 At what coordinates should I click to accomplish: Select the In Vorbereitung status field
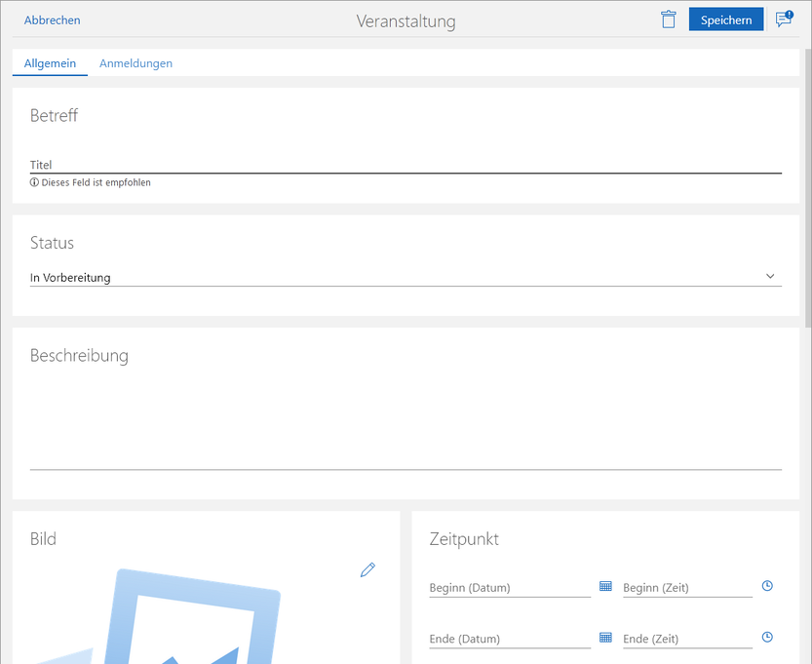click(x=390, y=278)
